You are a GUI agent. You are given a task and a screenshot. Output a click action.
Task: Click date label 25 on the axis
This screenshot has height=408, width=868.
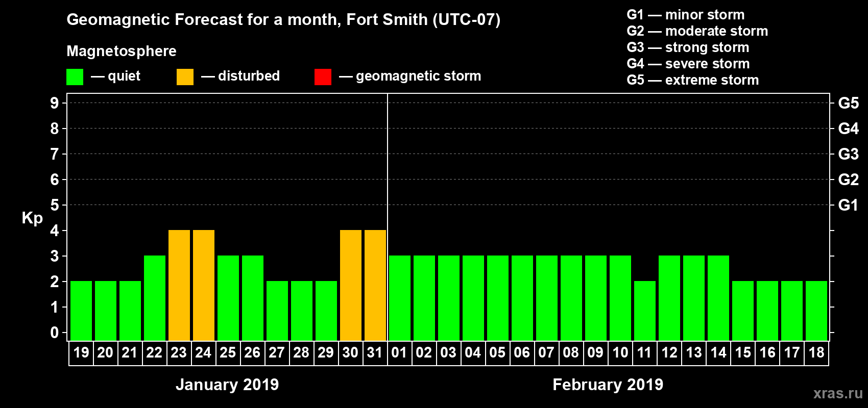228,352
